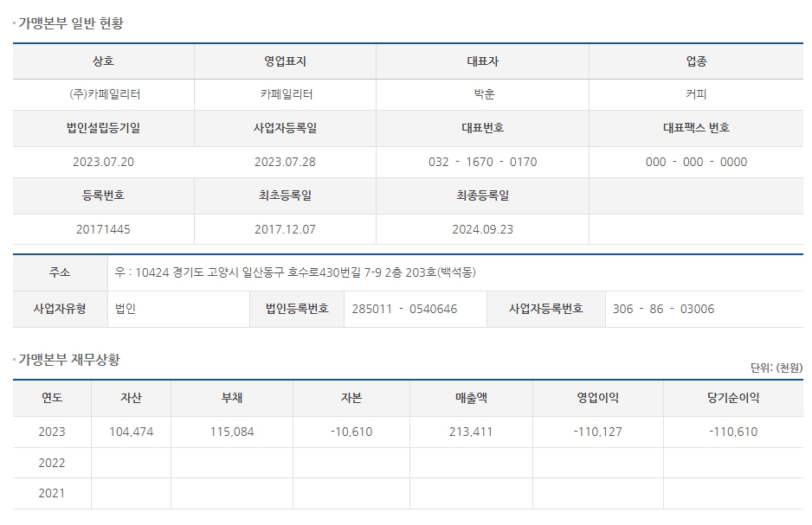Click the 사업자유형 value 법인
812x525 pixels.
pyautogui.click(x=126, y=309)
